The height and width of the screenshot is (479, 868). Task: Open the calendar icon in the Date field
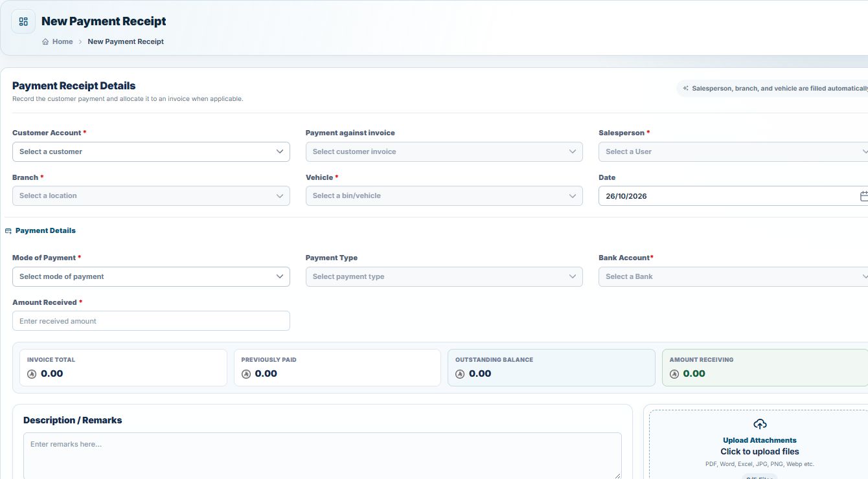click(863, 195)
